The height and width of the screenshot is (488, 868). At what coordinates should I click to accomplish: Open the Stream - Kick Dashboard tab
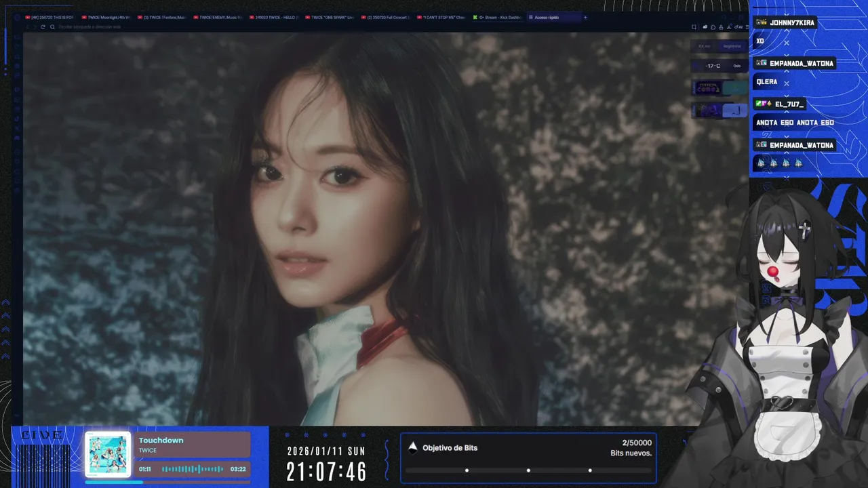tap(496, 17)
